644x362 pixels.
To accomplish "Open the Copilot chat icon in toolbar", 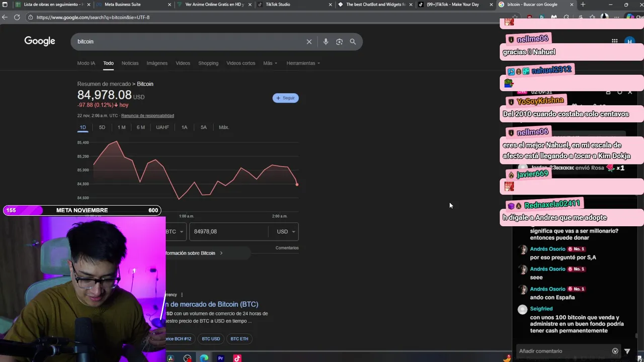I will click(630, 17).
